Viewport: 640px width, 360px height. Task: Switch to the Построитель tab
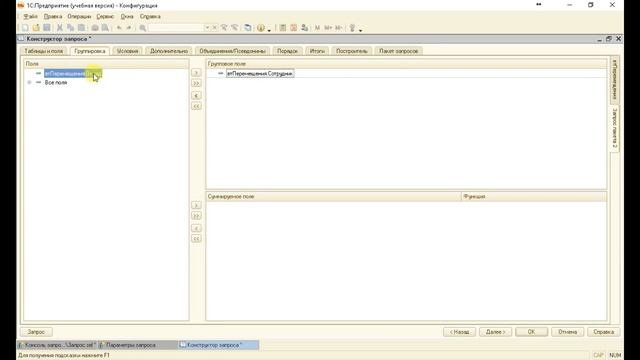[x=351, y=51]
